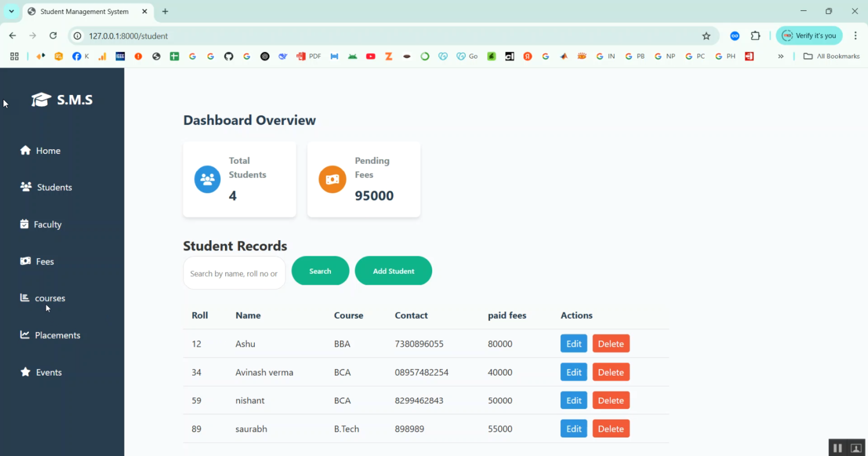The image size is (868, 456).
Task: Open Placements via its line-chart icon
Action: [25, 334]
